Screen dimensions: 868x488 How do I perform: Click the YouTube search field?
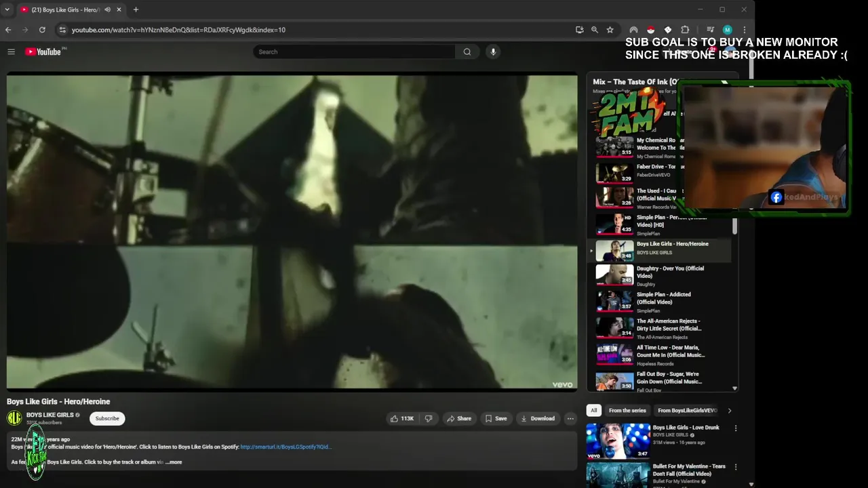pyautogui.click(x=353, y=52)
